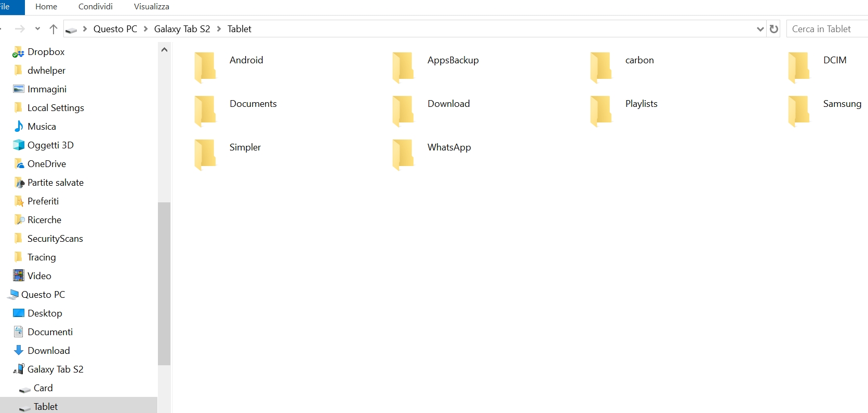
Task: Go up one level with the up arrow
Action: 53,29
